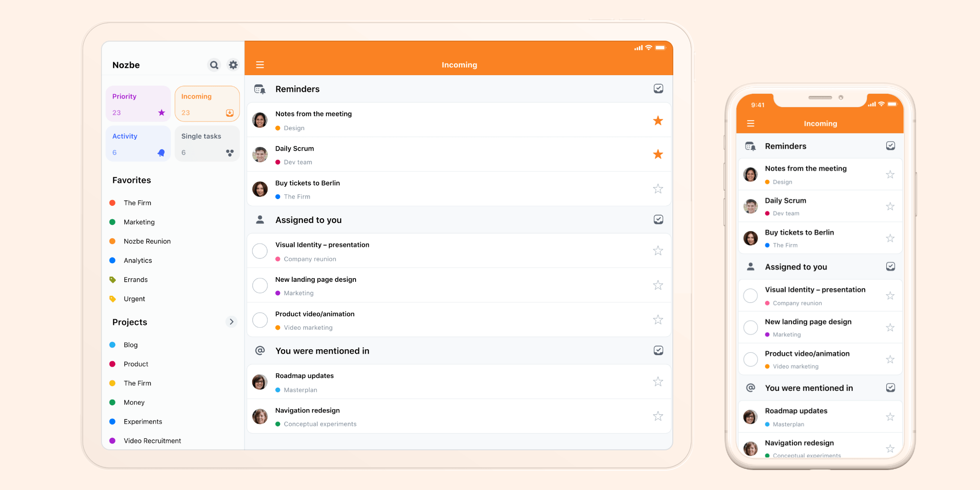Star Product video/animation on phone
Viewport: 980px width, 490px height.
point(890,359)
